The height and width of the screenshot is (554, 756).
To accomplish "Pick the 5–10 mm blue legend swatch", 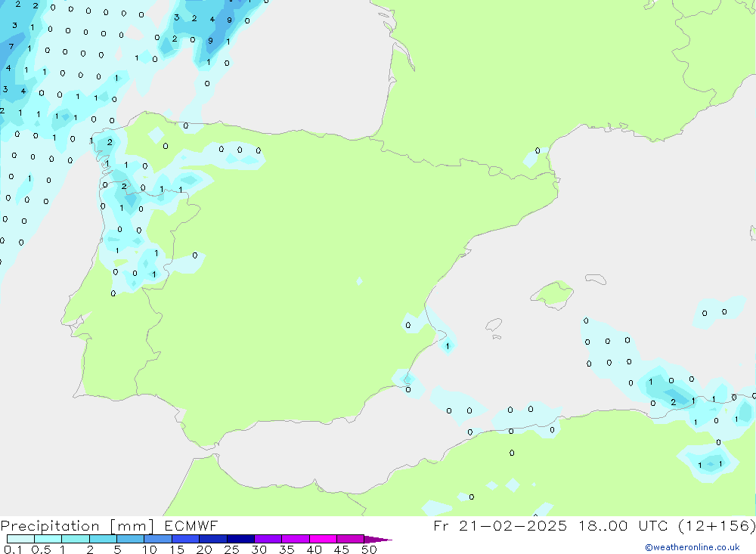I will (131, 539).
